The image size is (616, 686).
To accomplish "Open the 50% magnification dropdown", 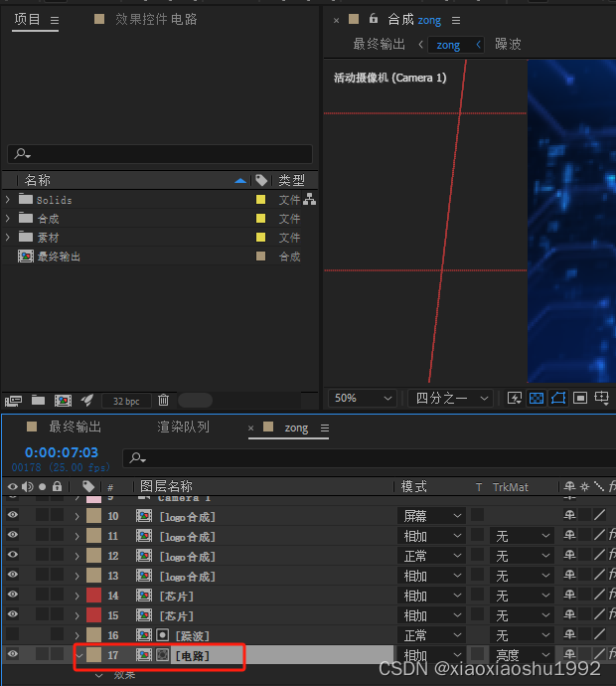I will tap(363, 398).
